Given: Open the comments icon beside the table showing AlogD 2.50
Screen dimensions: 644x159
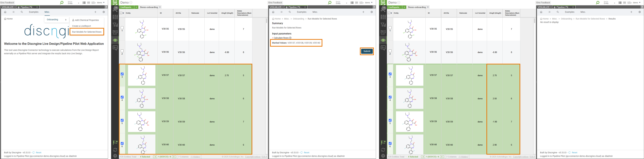Looking at the screenshot, I should tap(383, 48).
